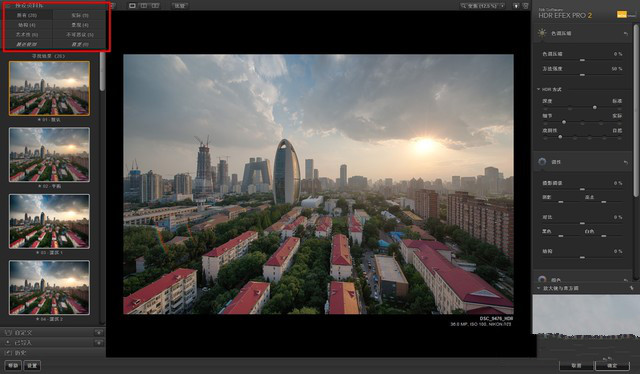Viewport: 640px width, 374px height.
Task: Select the 02 preset thumbnail
Action: coord(49,154)
